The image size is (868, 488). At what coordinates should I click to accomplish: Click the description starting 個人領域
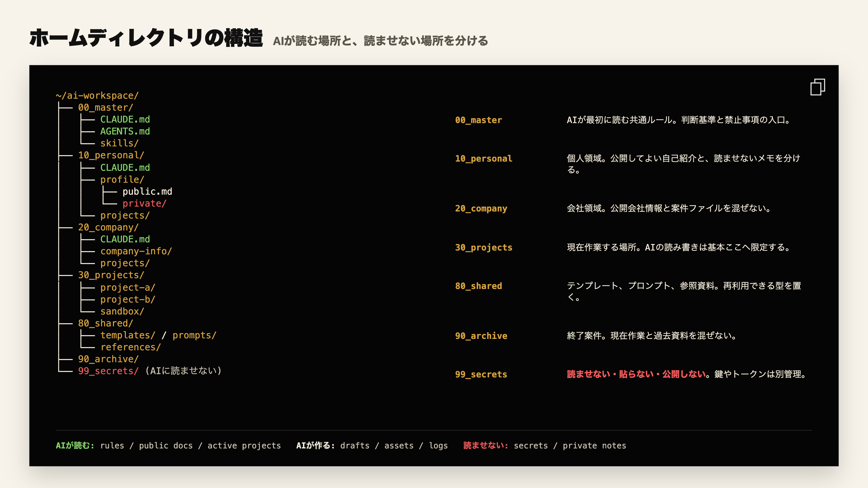[684, 164]
